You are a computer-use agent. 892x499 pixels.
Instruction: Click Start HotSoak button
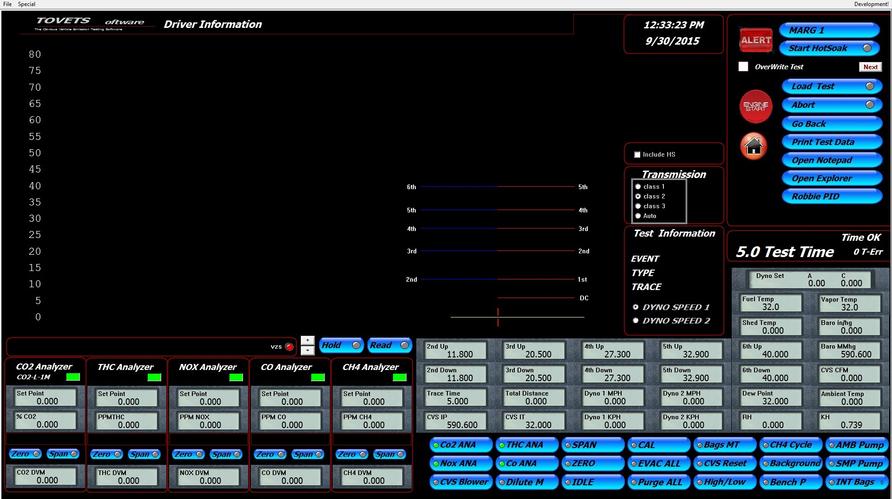click(829, 48)
